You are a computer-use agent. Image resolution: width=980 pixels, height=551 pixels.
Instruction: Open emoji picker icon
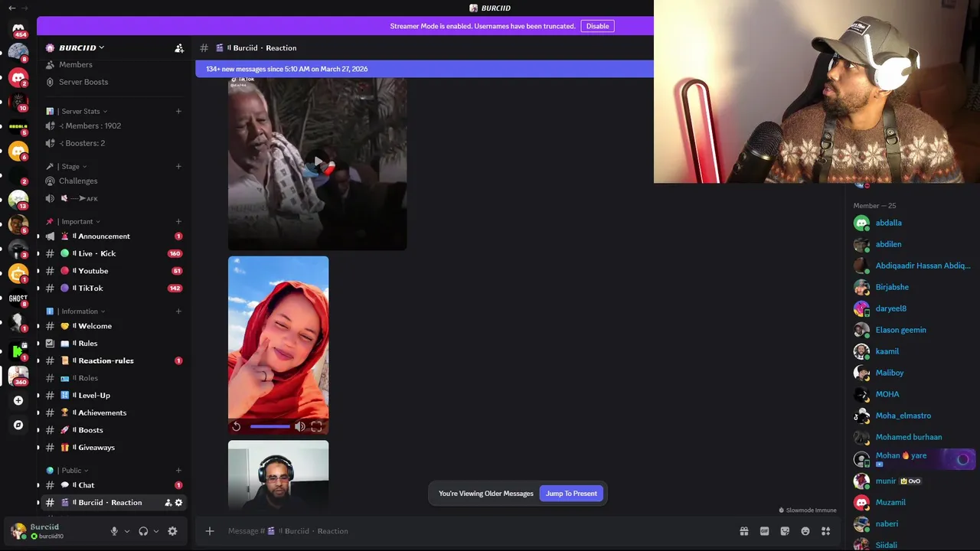click(x=805, y=531)
